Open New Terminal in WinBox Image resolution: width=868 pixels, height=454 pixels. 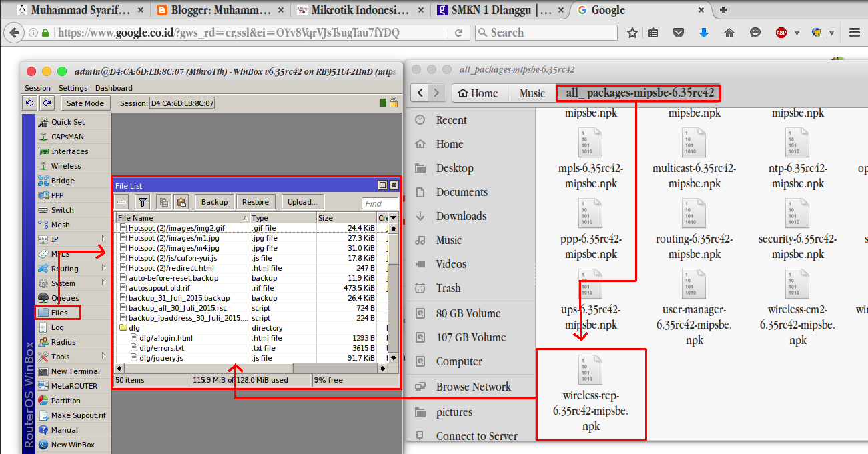click(x=75, y=371)
